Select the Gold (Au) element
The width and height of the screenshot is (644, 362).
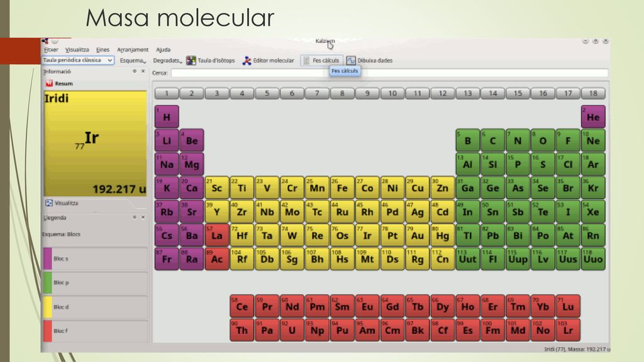(x=418, y=235)
